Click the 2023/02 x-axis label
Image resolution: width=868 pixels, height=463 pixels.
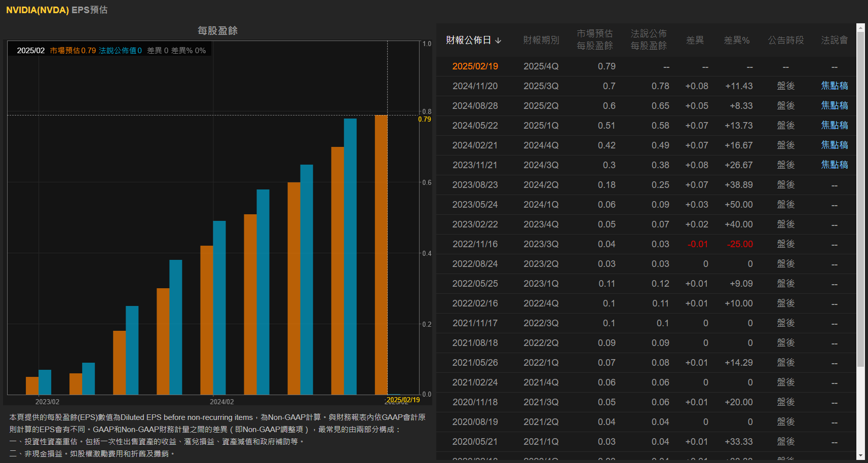tap(47, 402)
